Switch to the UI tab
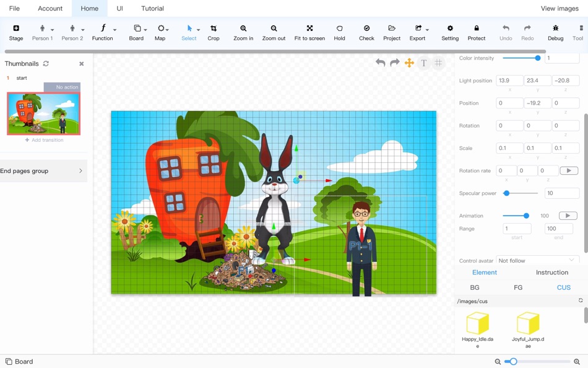The image size is (588, 368). pos(119,8)
